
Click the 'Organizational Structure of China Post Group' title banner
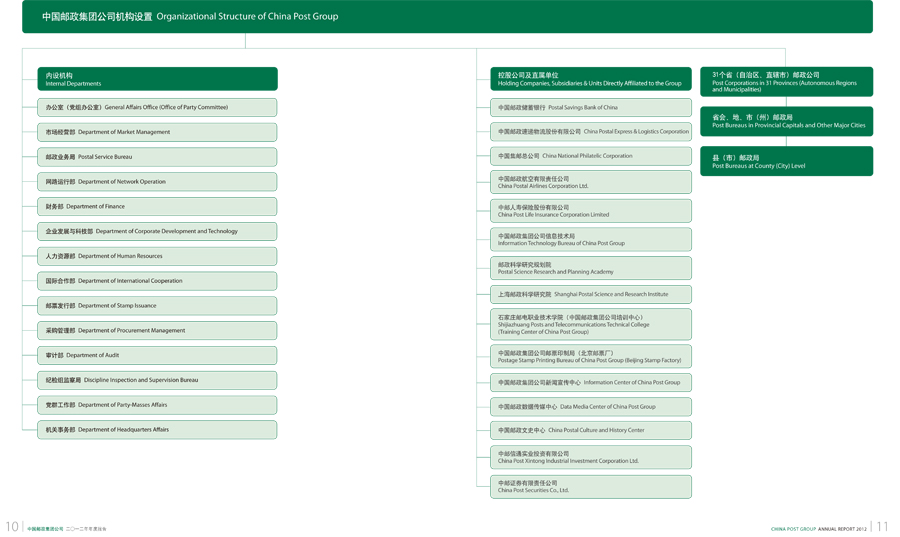[x=447, y=17]
